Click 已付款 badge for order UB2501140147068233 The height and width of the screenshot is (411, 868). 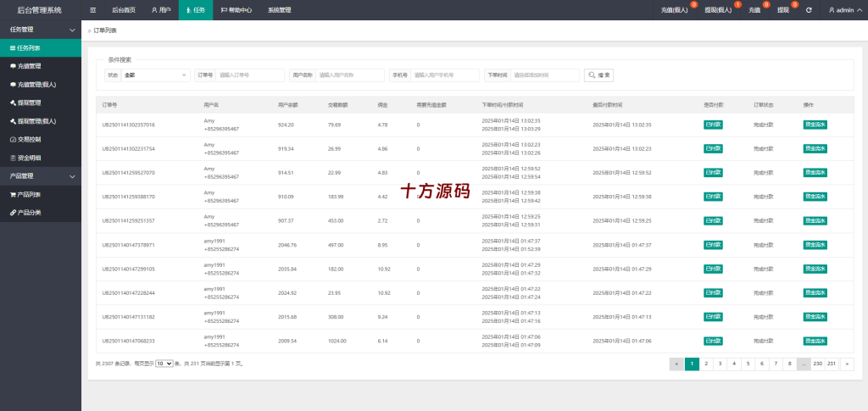click(713, 342)
